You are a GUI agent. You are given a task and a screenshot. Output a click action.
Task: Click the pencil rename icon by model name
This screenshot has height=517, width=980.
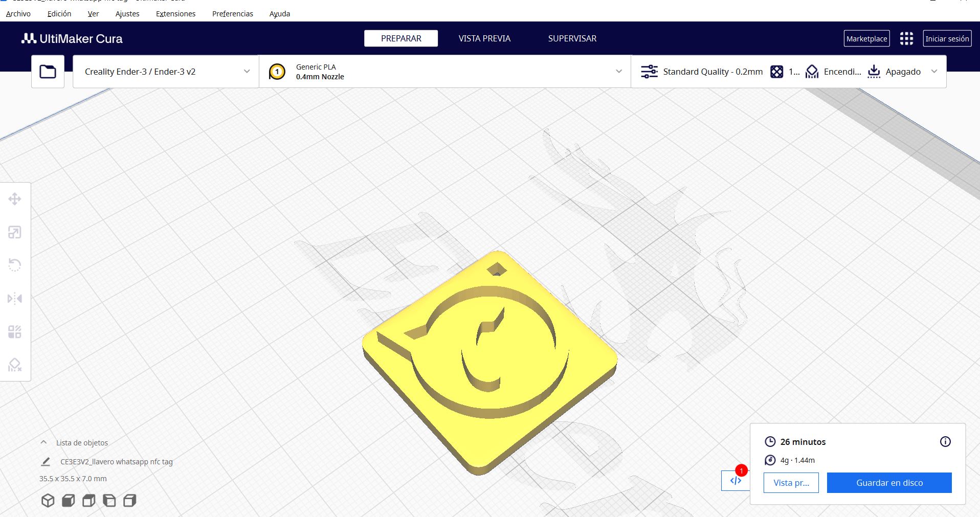point(46,461)
